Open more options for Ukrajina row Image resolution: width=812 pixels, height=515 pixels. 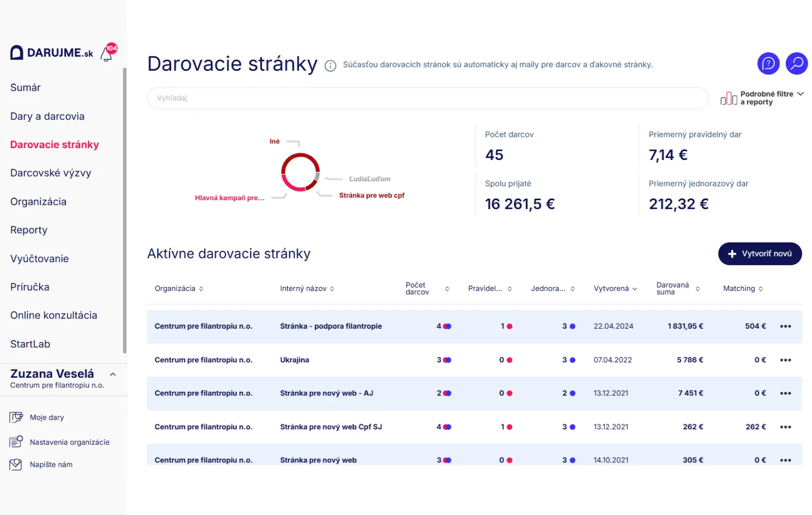(x=785, y=360)
